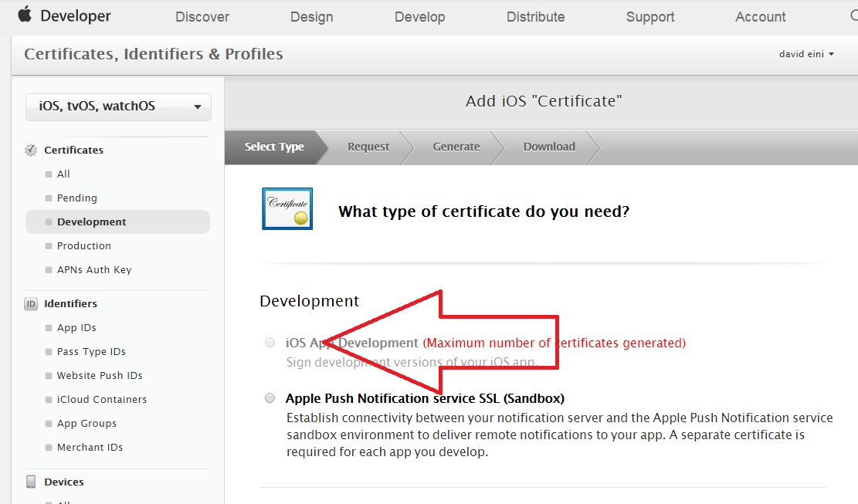Open All certificates in sidebar
Screen dimensions: 858x504
63,174
